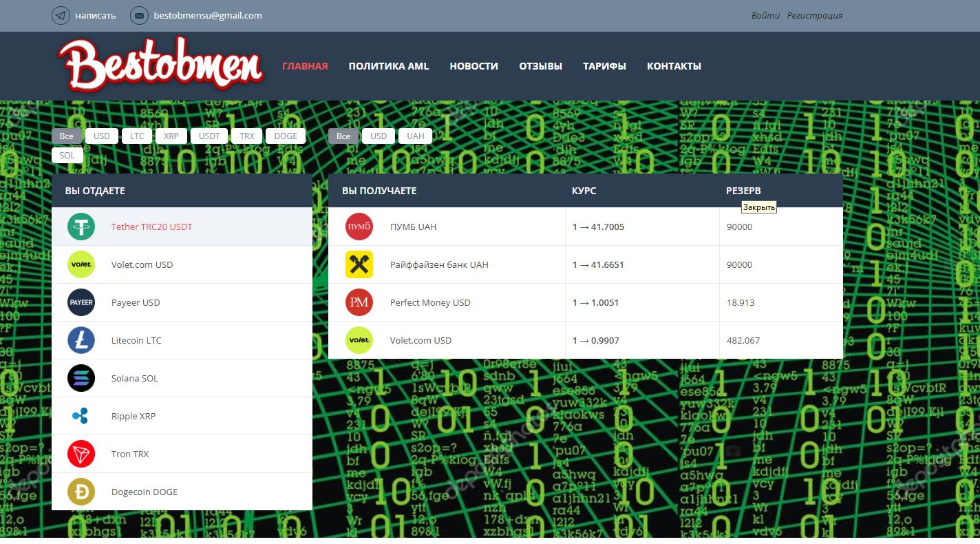Filter give currencies by TRX
The image size is (980, 544).
(x=247, y=136)
